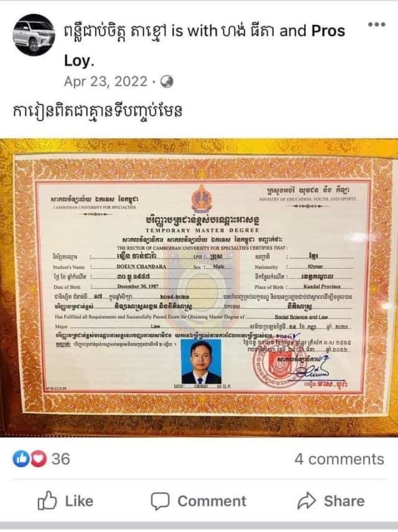Open the 4 comments link

[340, 459]
